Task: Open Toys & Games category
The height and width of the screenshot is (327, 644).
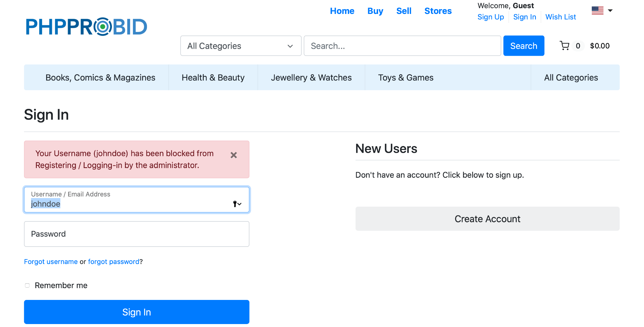Action: coord(405,77)
